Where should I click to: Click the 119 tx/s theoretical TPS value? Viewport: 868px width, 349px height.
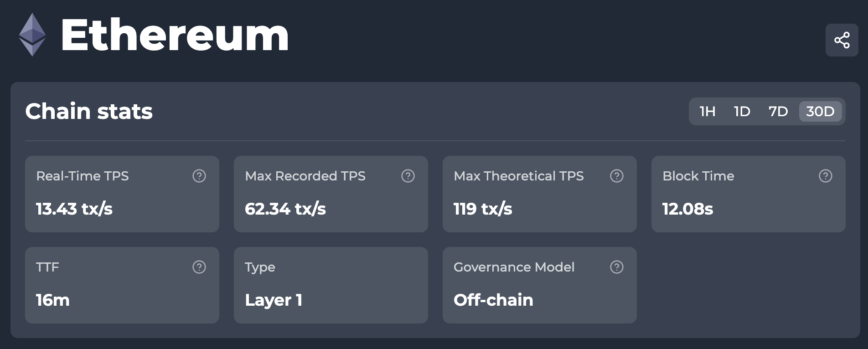483,209
